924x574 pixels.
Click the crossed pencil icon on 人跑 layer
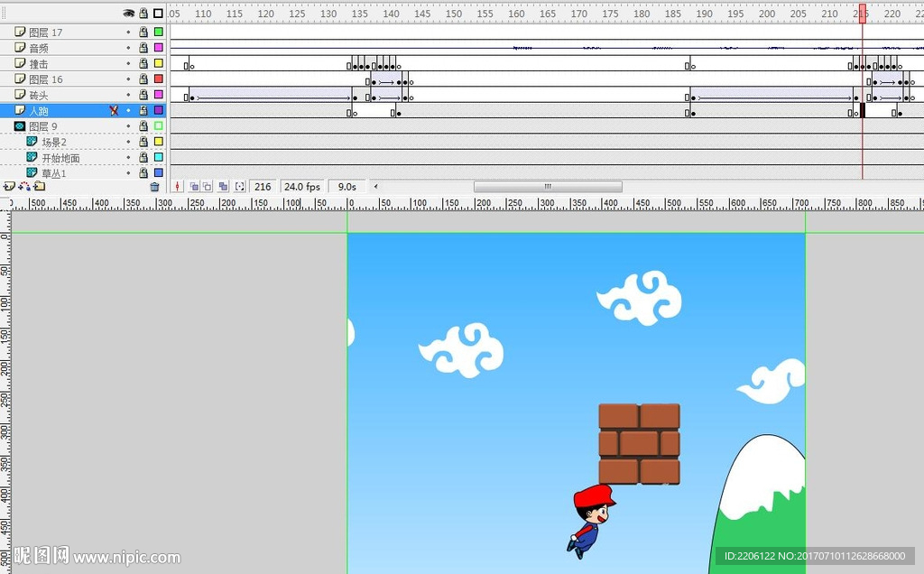pyautogui.click(x=114, y=110)
